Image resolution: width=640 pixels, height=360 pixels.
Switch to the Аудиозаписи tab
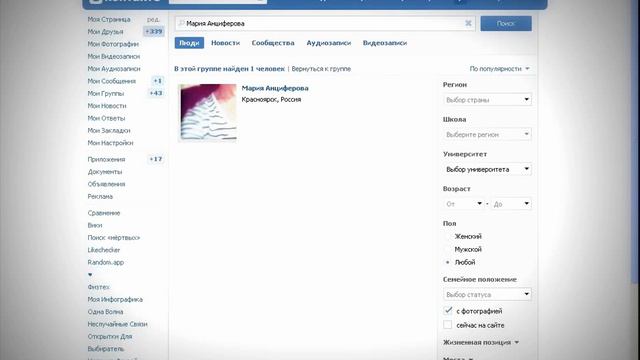tap(329, 43)
